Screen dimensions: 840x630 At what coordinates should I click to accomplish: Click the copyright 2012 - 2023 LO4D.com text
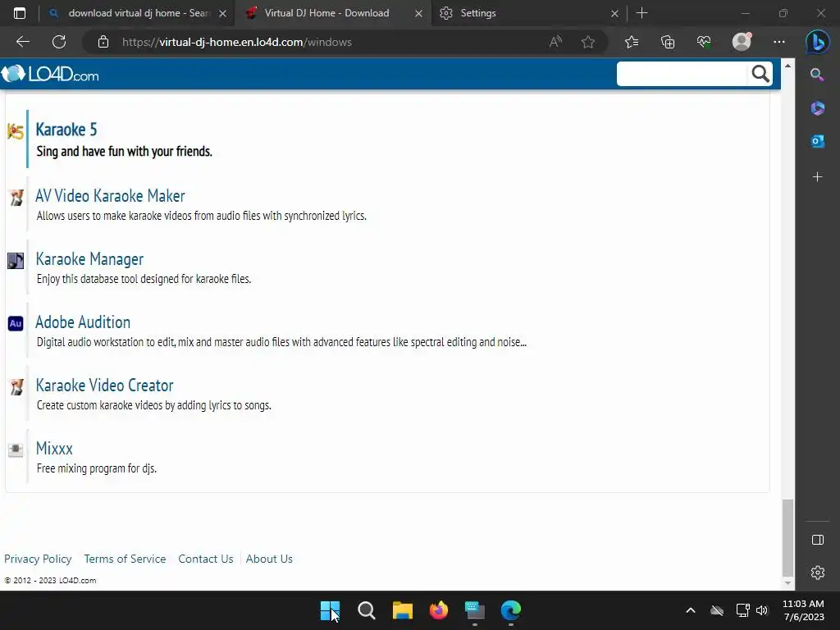(50, 580)
